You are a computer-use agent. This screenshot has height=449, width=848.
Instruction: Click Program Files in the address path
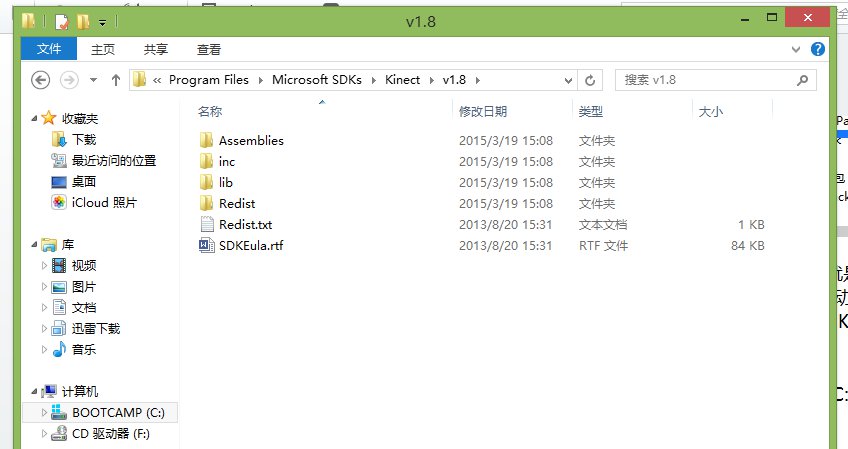pos(209,80)
